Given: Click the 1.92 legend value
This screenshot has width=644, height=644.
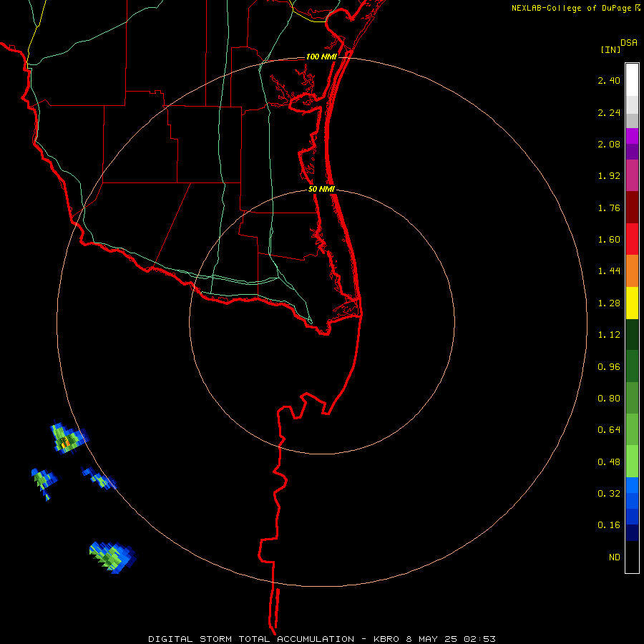Looking at the screenshot, I should pyautogui.click(x=609, y=176).
